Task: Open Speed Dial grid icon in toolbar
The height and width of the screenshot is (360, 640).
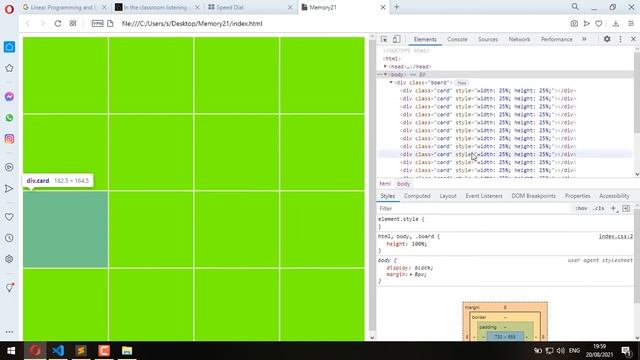Action: pyautogui.click(x=73, y=24)
